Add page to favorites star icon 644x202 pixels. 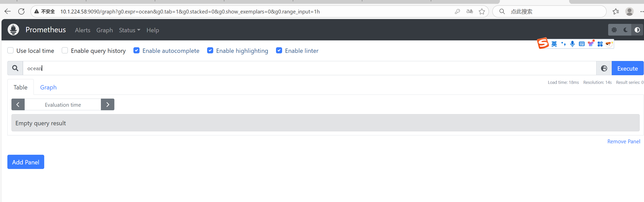[x=482, y=11]
